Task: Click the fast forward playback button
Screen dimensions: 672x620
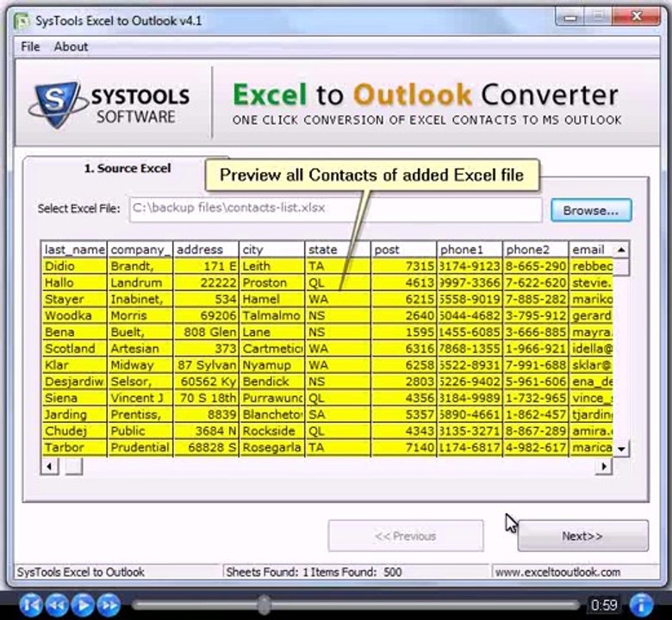Action: click(x=109, y=605)
